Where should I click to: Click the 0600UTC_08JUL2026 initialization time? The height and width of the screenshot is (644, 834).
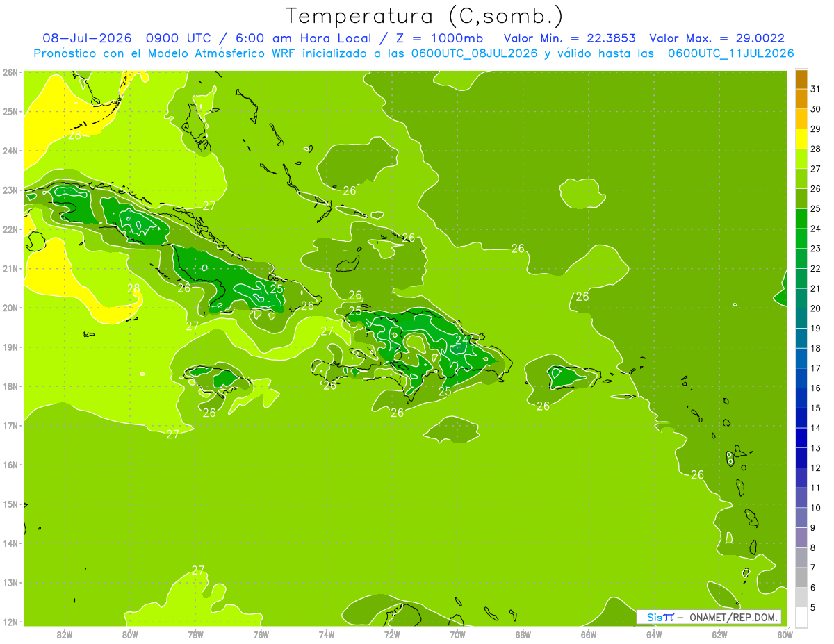(x=474, y=53)
